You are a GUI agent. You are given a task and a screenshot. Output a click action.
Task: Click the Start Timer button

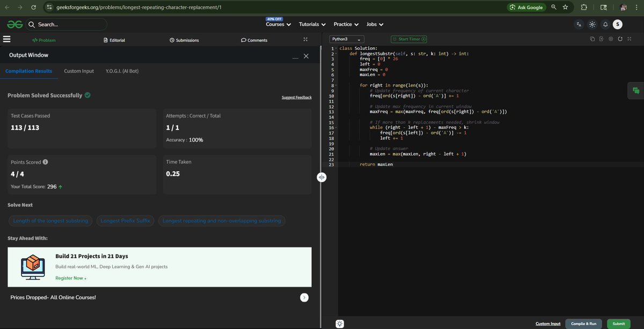click(x=409, y=39)
